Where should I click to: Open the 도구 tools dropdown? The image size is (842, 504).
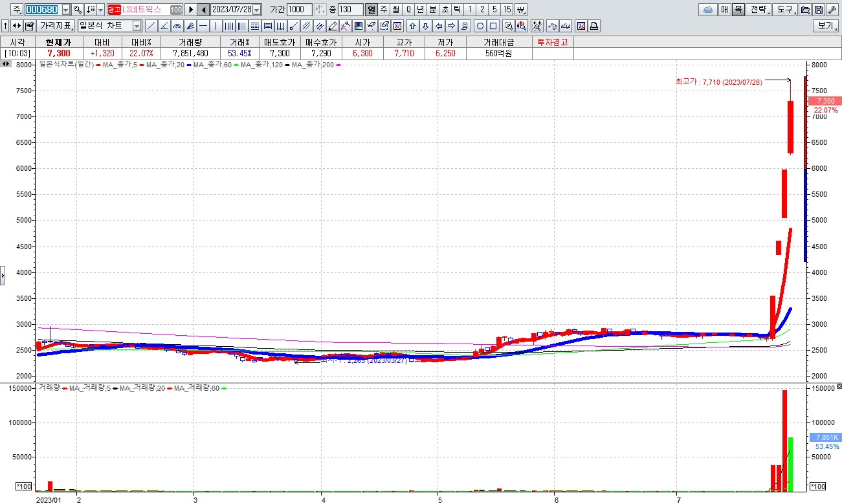point(784,10)
